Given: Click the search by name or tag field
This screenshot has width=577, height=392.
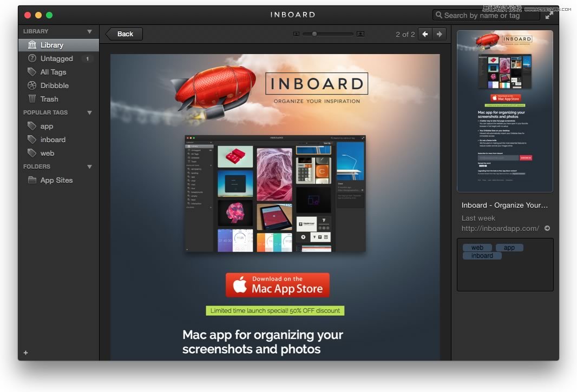Looking at the screenshot, I should pyautogui.click(x=486, y=15).
